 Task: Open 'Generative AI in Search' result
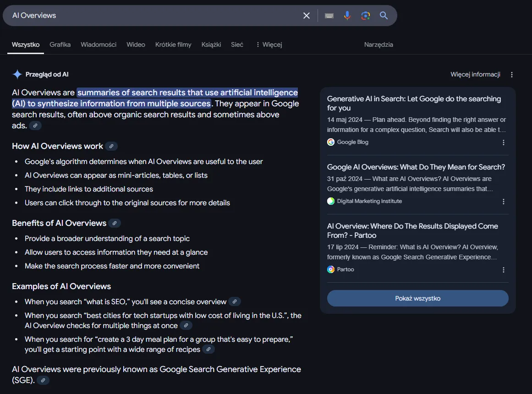[414, 104]
